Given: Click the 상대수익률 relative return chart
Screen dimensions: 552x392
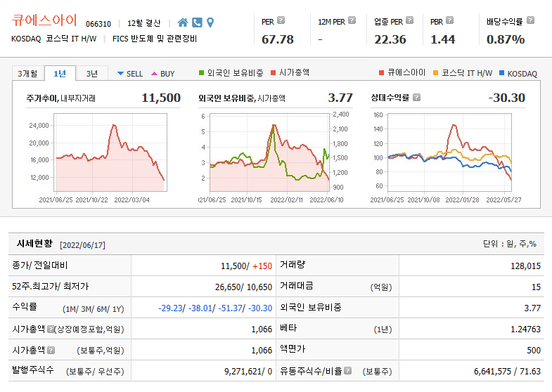Looking at the screenshot, I should pyautogui.click(x=449, y=152).
